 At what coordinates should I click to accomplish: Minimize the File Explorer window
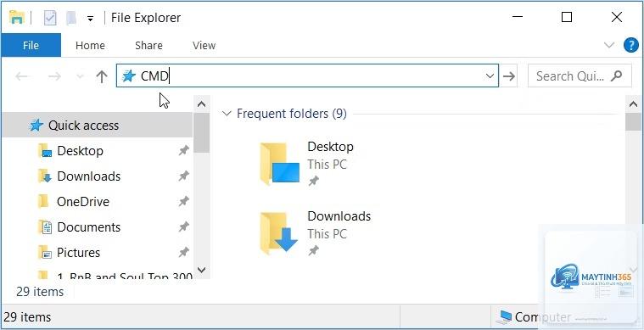pos(518,17)
